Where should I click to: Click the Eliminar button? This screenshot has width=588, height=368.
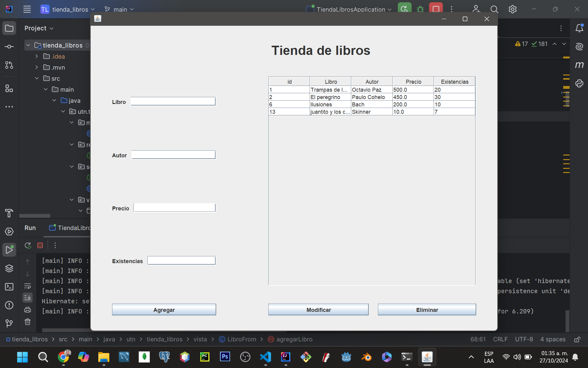click(x=427, y=310)
